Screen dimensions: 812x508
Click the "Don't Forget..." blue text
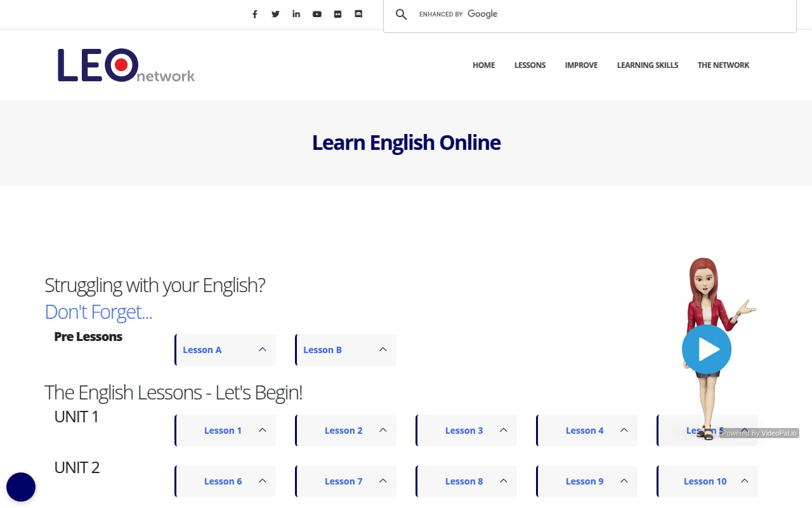tap(98, 312)
